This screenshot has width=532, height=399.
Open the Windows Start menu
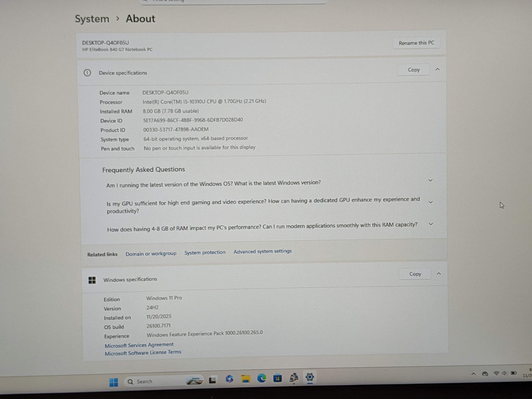pyautogui.click(x=114, y=382)
